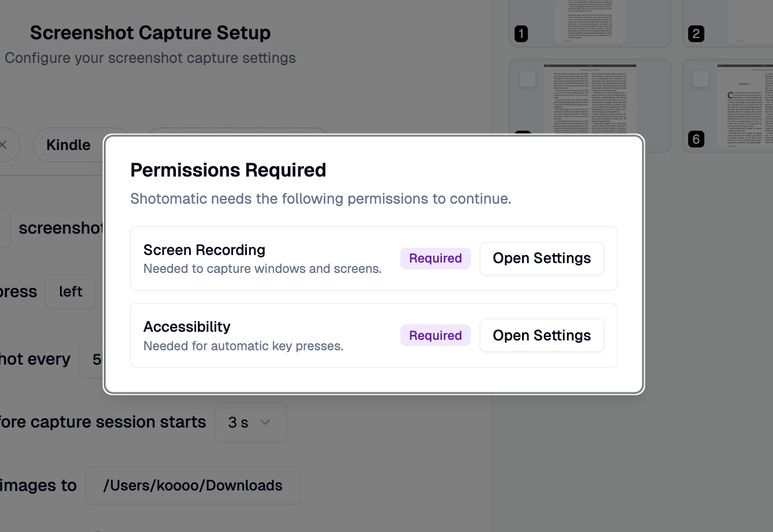This screenshot has width=773, height=532.
Task: Open the 'left' key press dropdown
Action: pyautogui.click(x=70, y=291)
